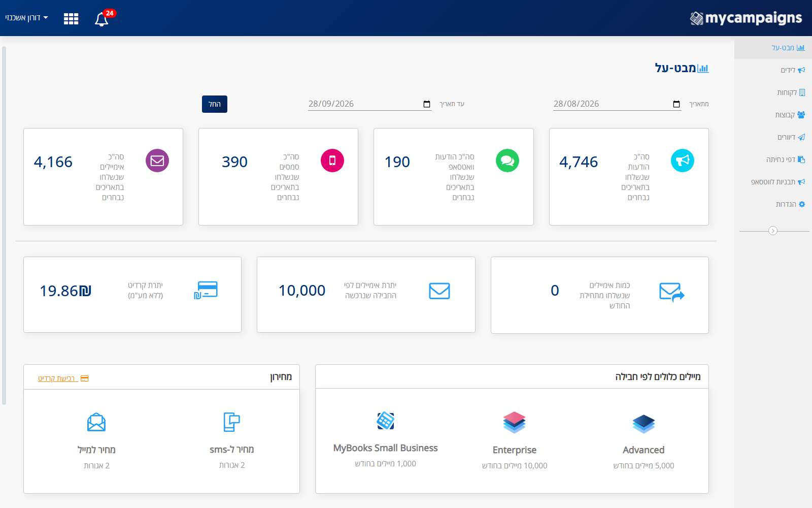Click the end date field 28/09/2026
Screen dimensions: 812x508
coord(370,104)
